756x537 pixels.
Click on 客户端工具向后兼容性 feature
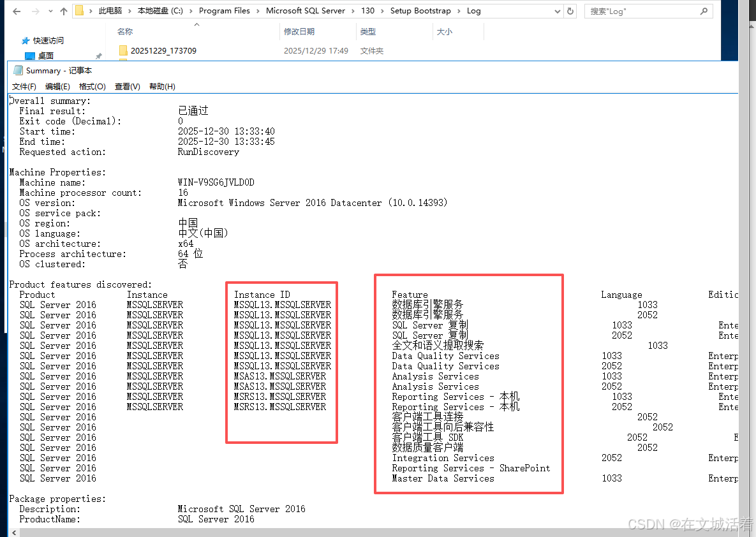[x=443, y=427]
